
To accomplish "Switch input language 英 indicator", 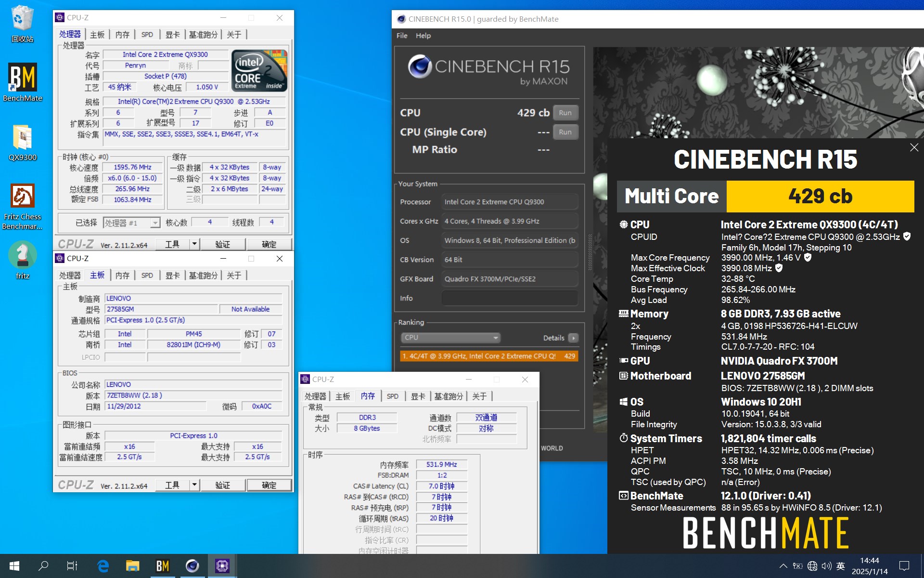I will pyautogui.click(x=841, y=566).
